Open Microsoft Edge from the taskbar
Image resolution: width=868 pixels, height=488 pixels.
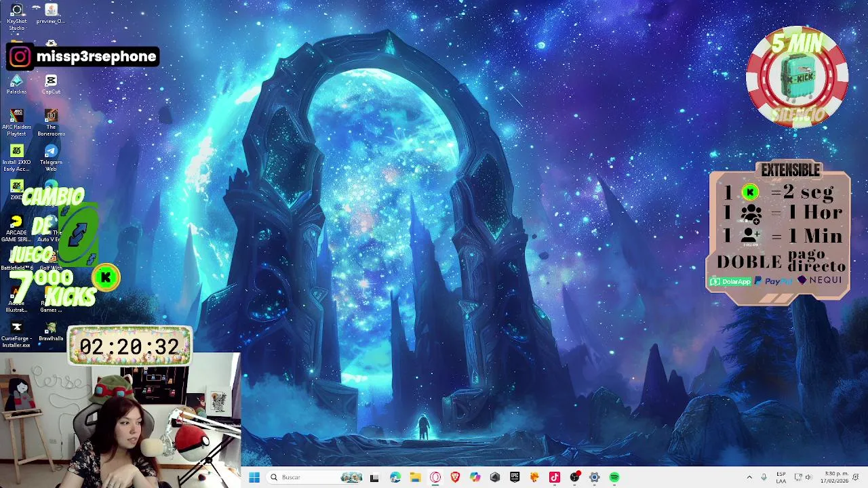395,477
